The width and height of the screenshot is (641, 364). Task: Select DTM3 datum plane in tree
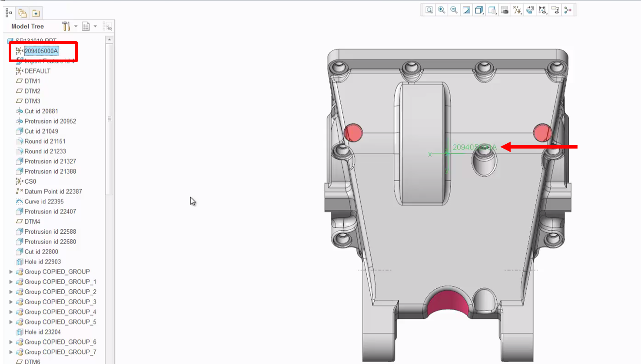28,101
